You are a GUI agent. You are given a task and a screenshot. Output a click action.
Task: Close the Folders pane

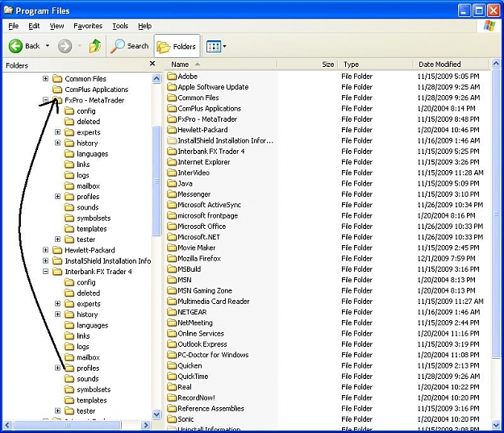point(152,64)
